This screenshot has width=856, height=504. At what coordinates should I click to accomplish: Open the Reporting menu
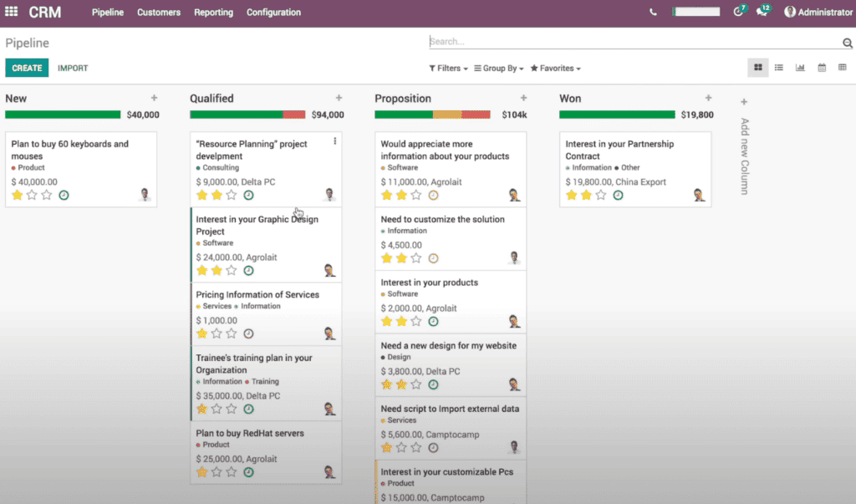point(213,12)
